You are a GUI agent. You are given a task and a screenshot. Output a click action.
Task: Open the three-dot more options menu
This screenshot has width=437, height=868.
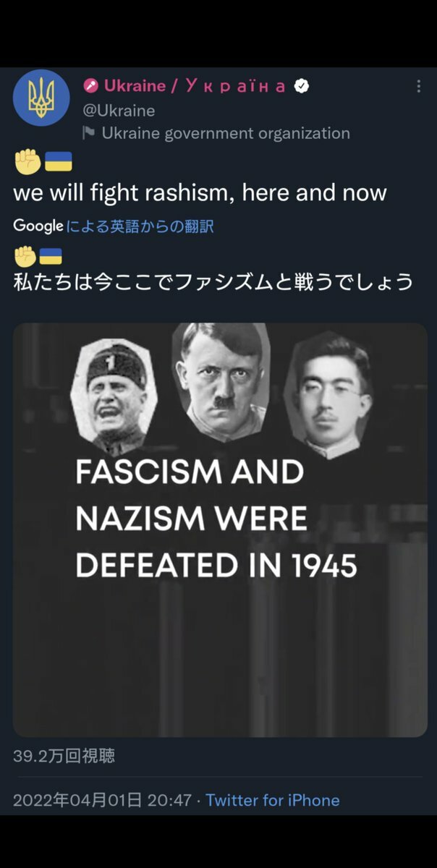418,86
